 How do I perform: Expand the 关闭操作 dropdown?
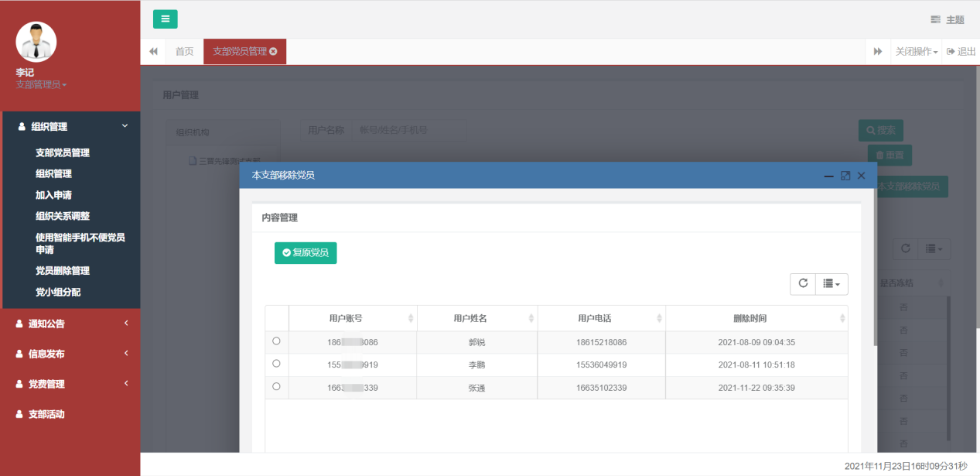point(917,52)
